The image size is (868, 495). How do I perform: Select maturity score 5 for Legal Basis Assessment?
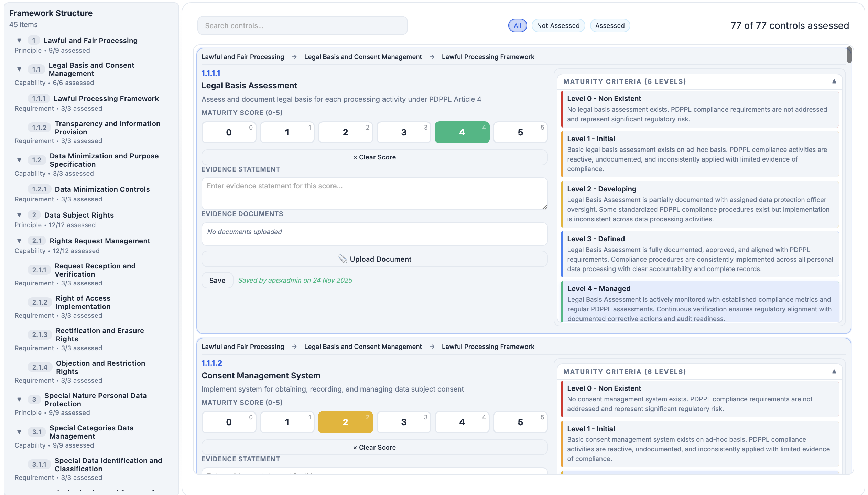[520, 132]
